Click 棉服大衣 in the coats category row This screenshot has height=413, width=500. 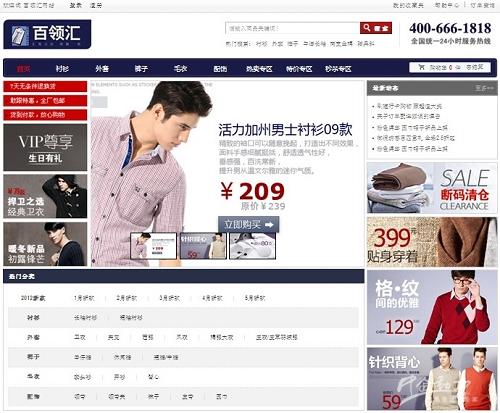(x=222, y=337)
